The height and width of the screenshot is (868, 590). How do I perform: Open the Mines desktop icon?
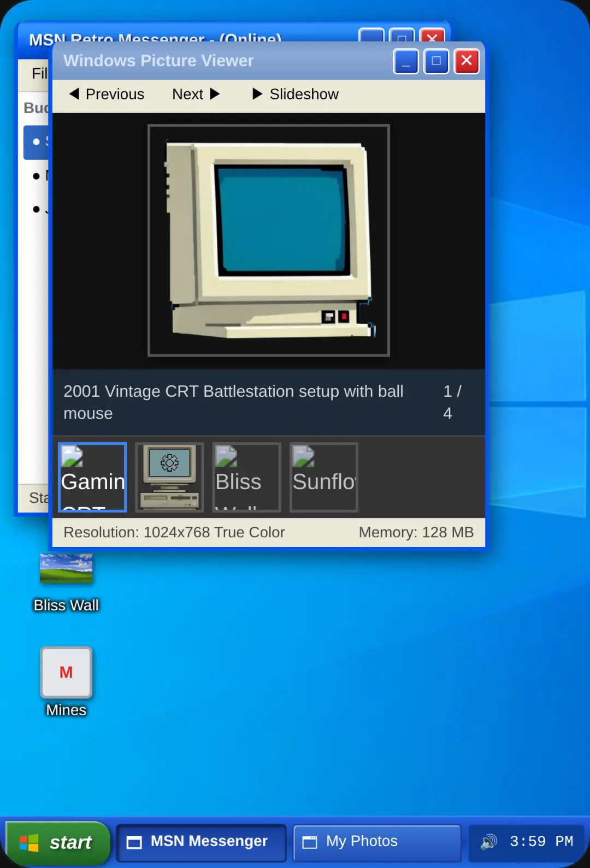click(x=66, y=682)
